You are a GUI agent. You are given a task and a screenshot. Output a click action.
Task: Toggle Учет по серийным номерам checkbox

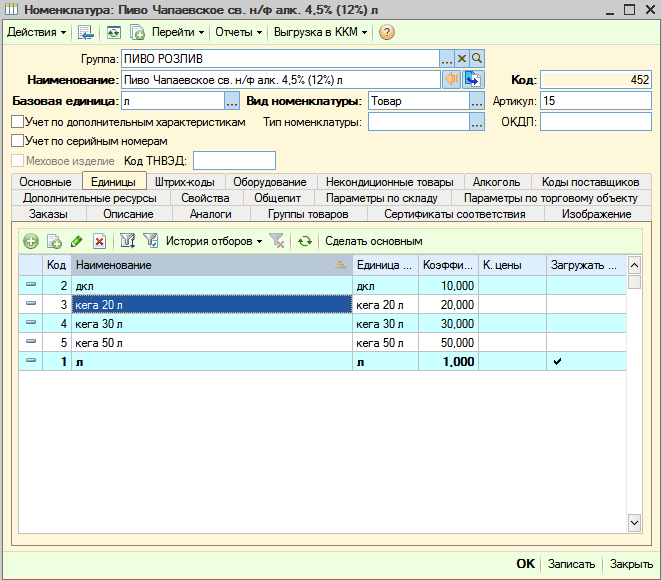click(17, 141)
